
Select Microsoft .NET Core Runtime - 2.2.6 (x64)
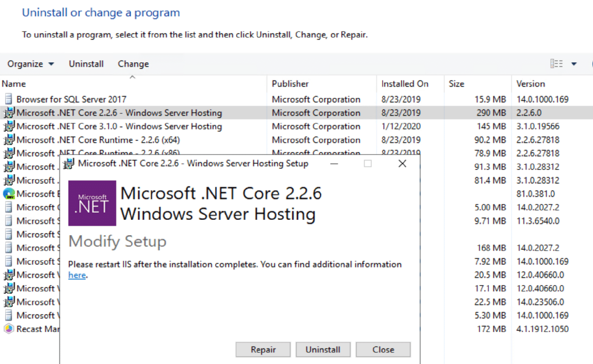coord(296,140)
